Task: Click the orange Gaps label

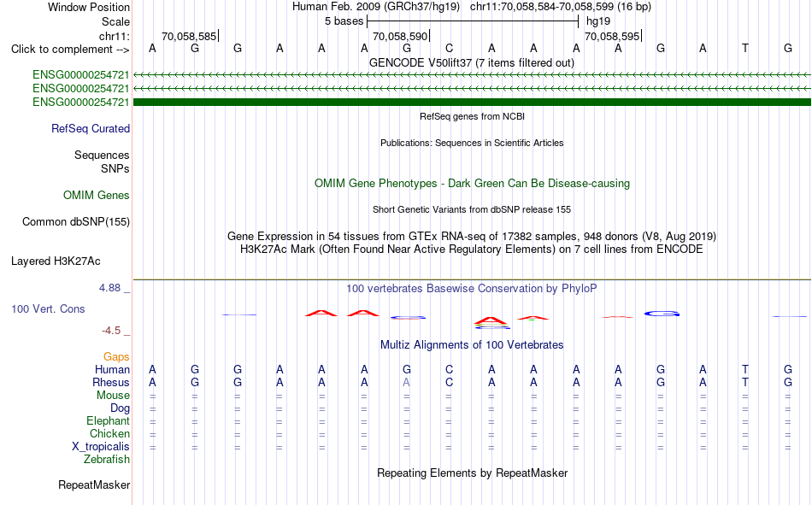Action: (116, 356)
